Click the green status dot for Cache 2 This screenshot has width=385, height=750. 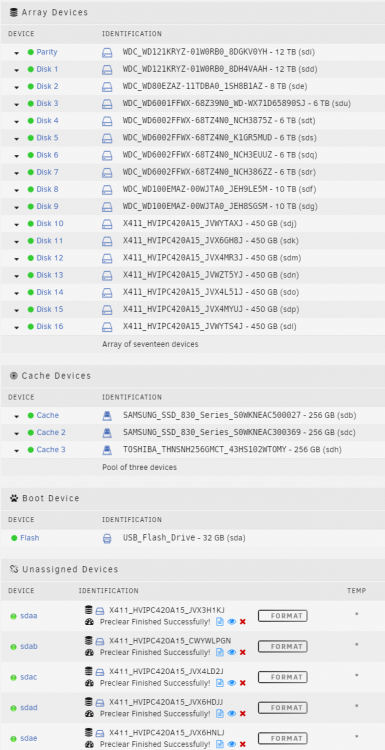pos(31,433)
